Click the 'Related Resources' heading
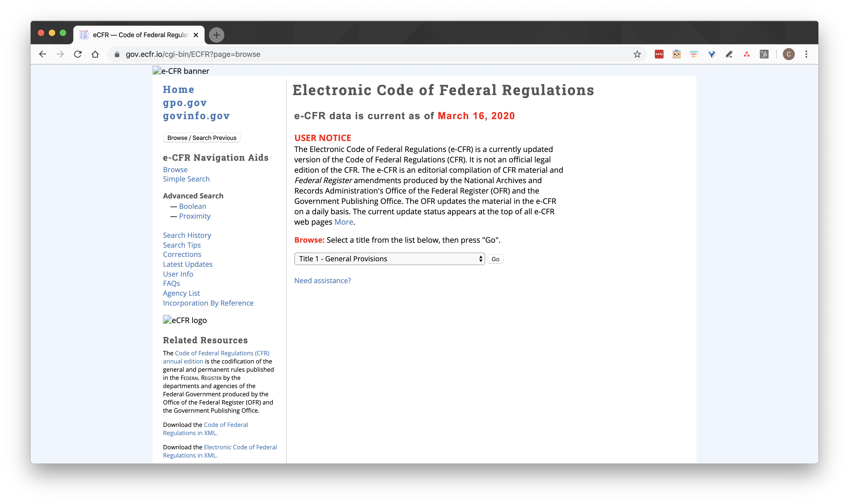The height and width of the screenshot is (504, 849). click(205, 340)
